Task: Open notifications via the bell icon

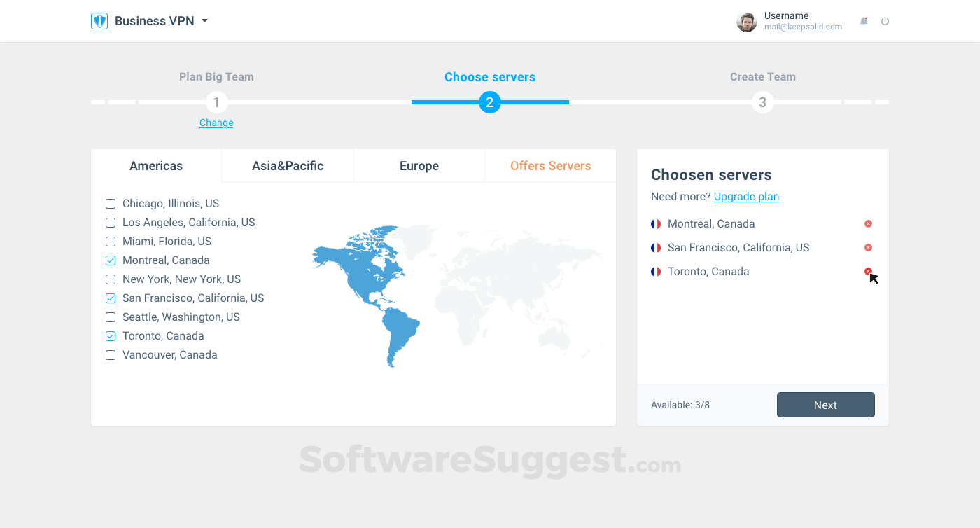Action: tap(863, 21)
